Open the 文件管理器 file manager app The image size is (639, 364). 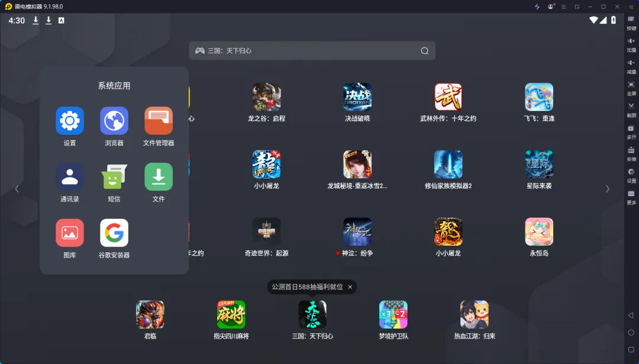coord(159,121)
